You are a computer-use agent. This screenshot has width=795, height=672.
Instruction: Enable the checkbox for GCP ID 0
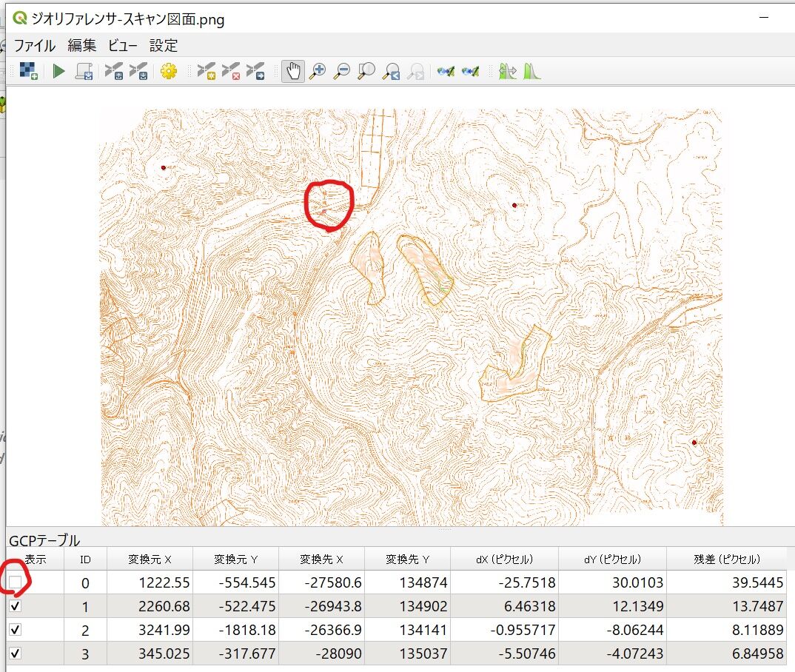click(x=16, y=582)
